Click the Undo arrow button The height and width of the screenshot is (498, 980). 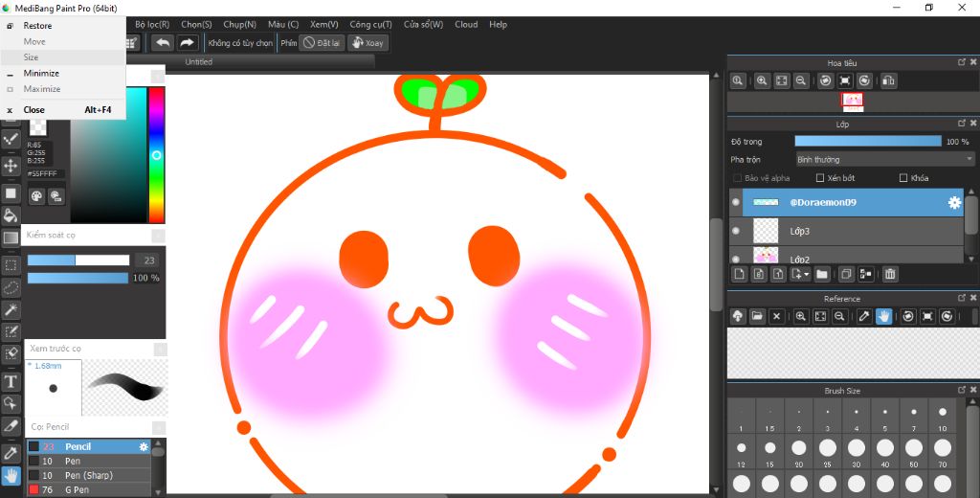coord(163,43)
